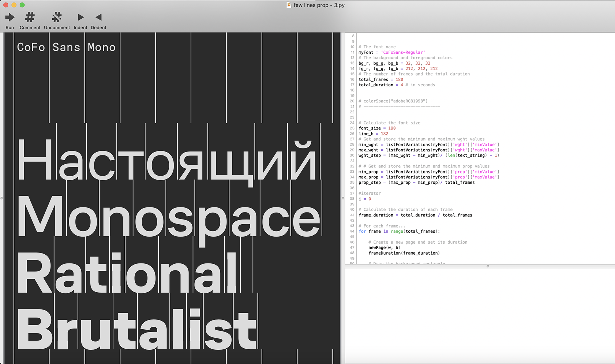Click the line 'bg_r, bg_g, bg_b = 32, 32, 32'
Screen dimensions: 615x364
click(394, 63)
